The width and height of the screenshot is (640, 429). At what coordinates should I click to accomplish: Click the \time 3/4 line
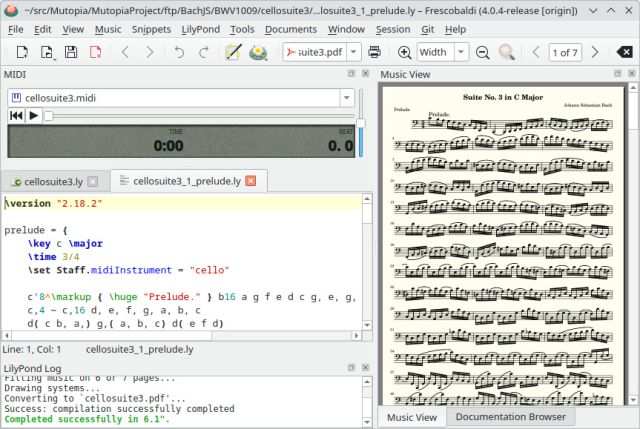54,257
